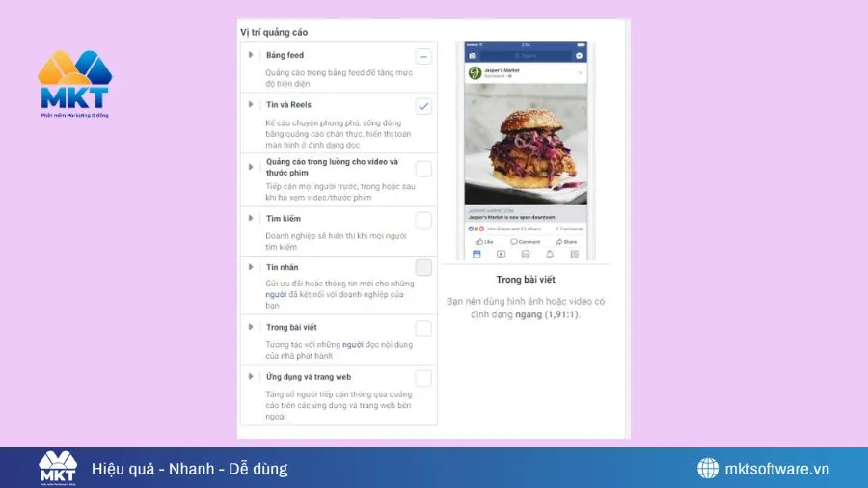This screenshot has width=868, height=488.
Task: Tap the marketplace tab icon in preview
Action: pyautogui.click(x=526, y=255)
